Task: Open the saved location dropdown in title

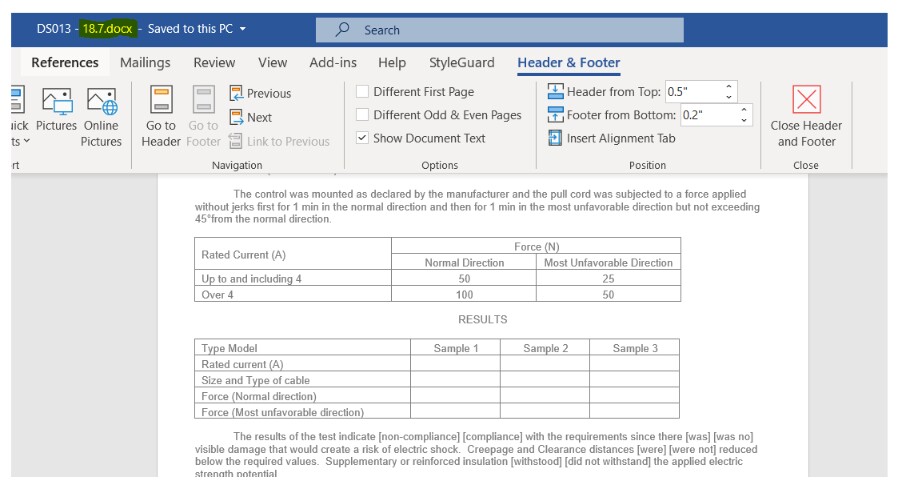Action: [243, 29]
